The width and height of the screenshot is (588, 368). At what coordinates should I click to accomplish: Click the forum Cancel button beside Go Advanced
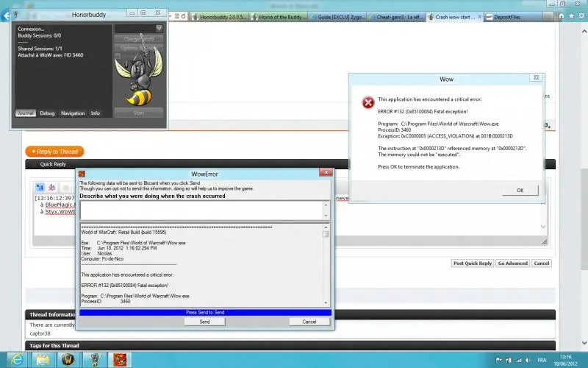[542, 263]
